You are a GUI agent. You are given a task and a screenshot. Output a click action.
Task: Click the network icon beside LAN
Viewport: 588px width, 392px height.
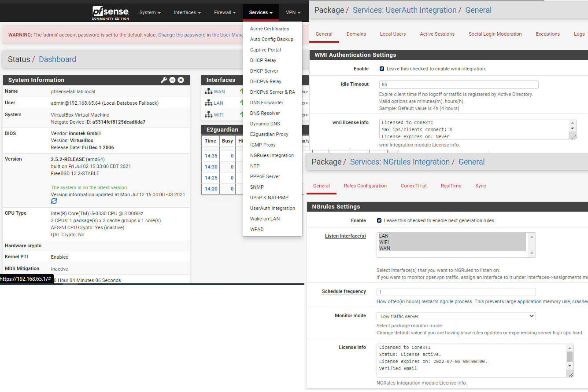[x=209, y=103]
